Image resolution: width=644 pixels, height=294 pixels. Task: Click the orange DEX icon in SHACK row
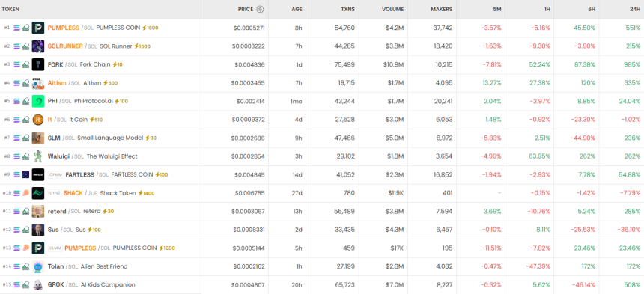(x=25, y=193)
